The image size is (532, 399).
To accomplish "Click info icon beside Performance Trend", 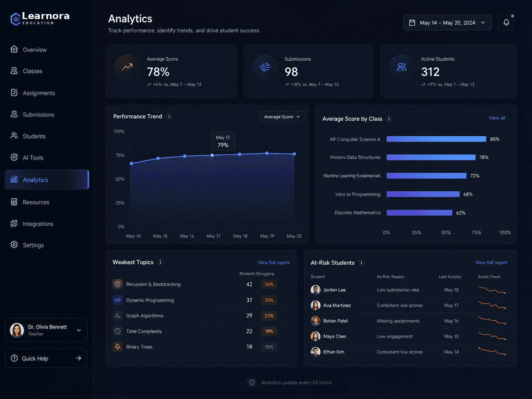I will click(x=169, y=116).
